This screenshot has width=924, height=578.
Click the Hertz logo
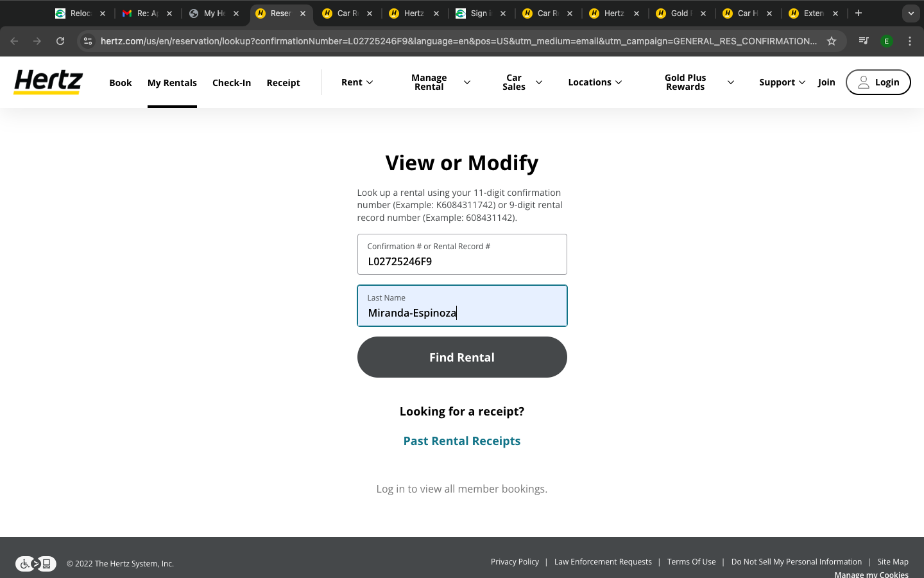click(x=48, y=82)
